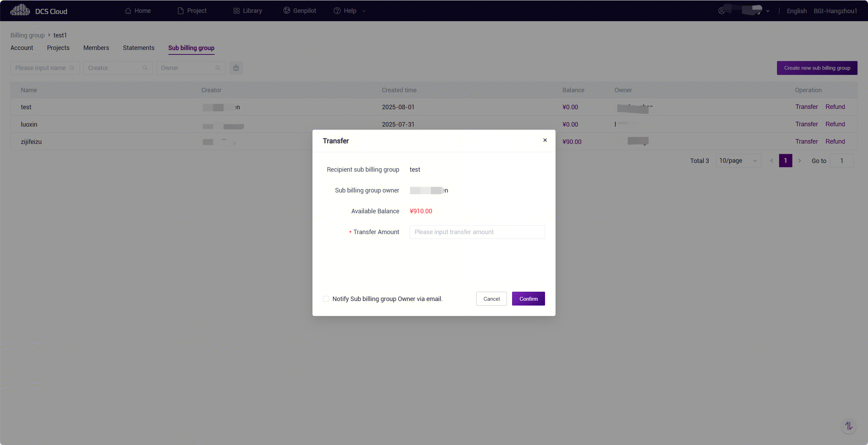
Task: Open Home via house icon
Action: point(128,11)
